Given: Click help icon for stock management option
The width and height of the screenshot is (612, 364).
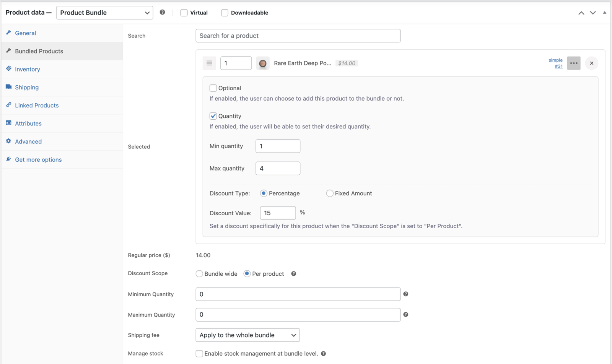Looking at the screenshot, I should coord(323,354).
